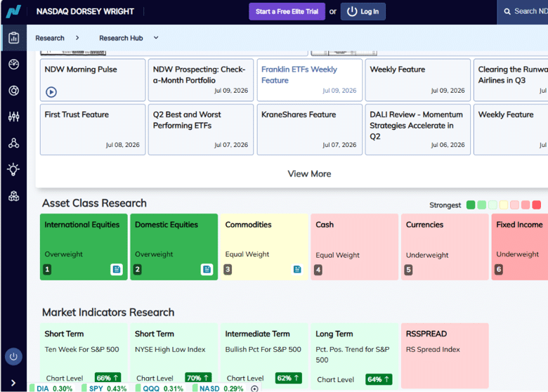548x392 pixels.
Task: Open the lightbulb ideas sidebar icon
Action: pyautogui.click(x=13, y=169)
